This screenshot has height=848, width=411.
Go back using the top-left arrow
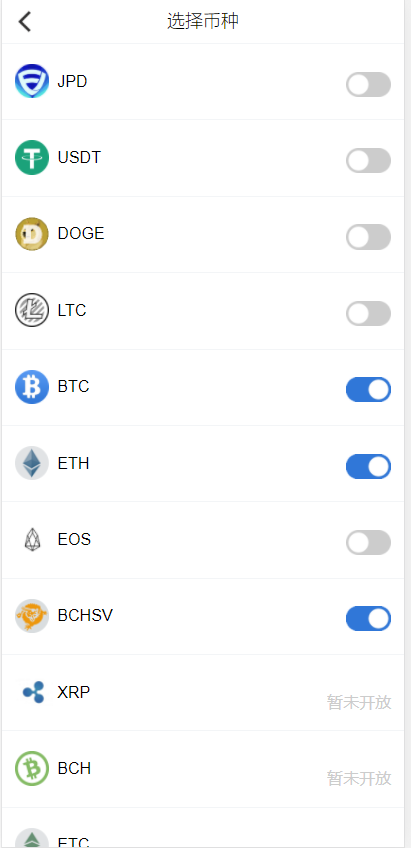click(x=24, y=22)
